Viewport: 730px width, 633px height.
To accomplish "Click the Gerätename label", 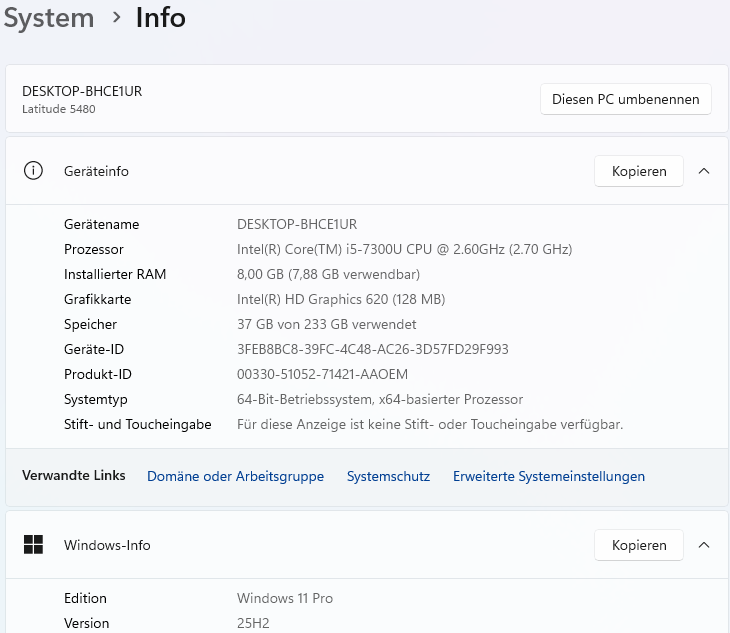I will click(101, 224).
